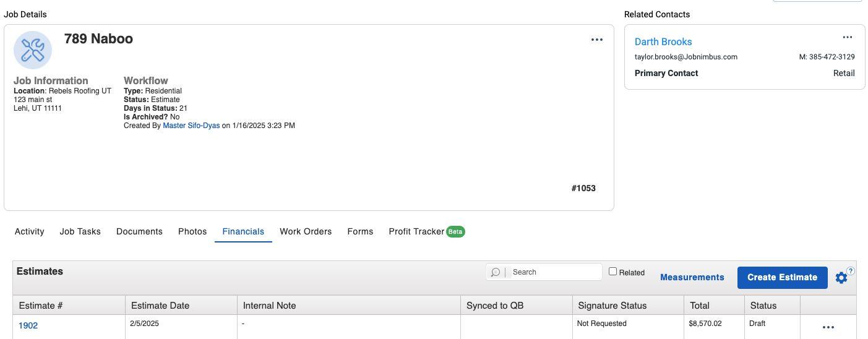
Task: Switch to the Activity tab
Action: (30, 231)
